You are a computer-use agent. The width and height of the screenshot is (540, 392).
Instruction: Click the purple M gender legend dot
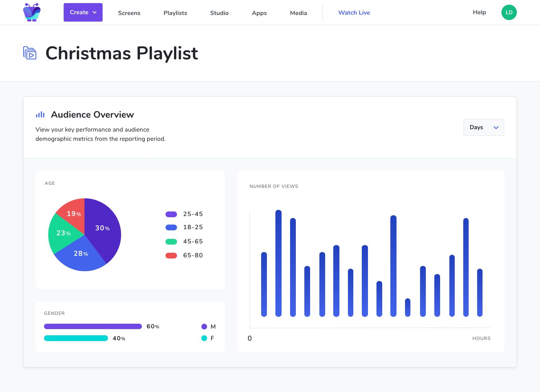click(x=204, y=326)
